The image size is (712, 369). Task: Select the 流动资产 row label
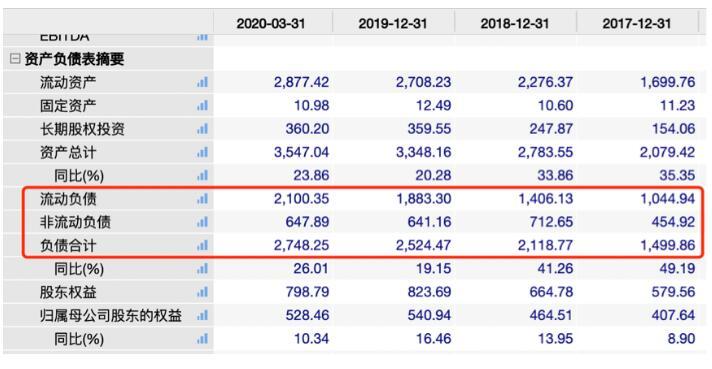coord(68,82)
